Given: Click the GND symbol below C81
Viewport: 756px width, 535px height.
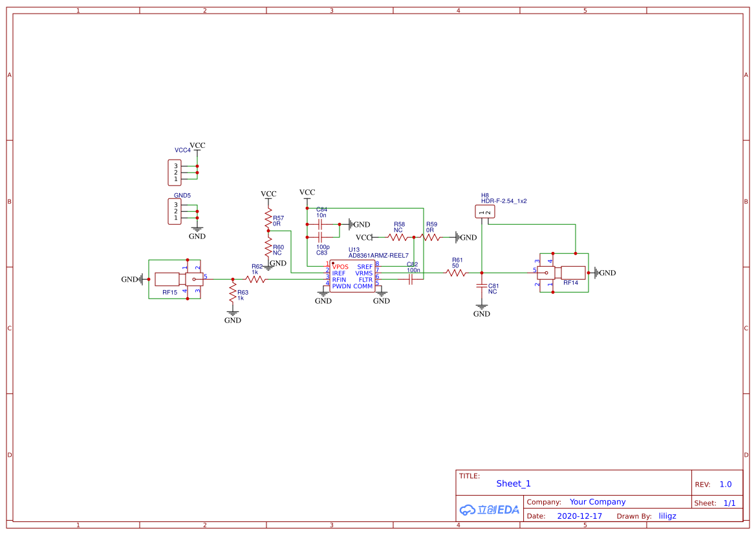Looking at the screenshot, I should coord(482,309).
